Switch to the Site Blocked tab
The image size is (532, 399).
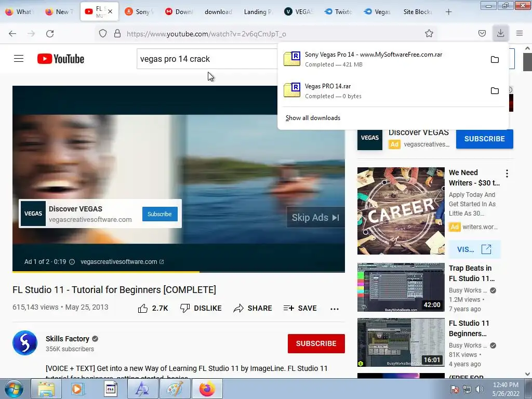[x=418, y=12]
